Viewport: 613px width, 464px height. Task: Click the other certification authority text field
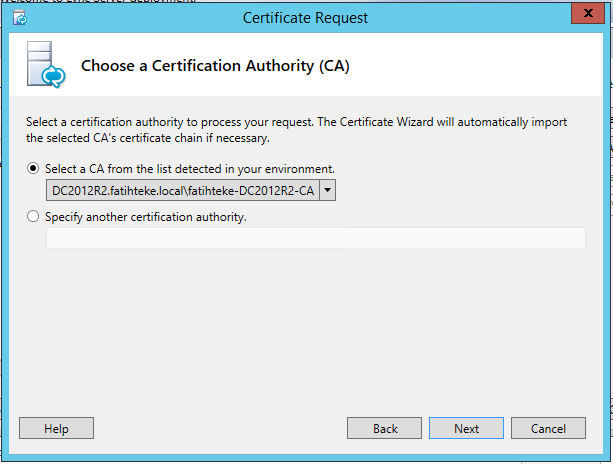tap(315, 238)
